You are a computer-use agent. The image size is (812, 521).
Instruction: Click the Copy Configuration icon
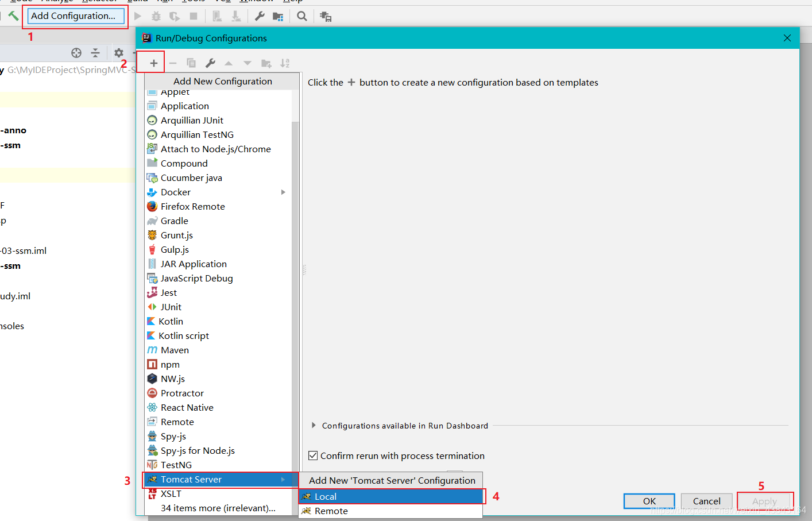click(191, 63)
